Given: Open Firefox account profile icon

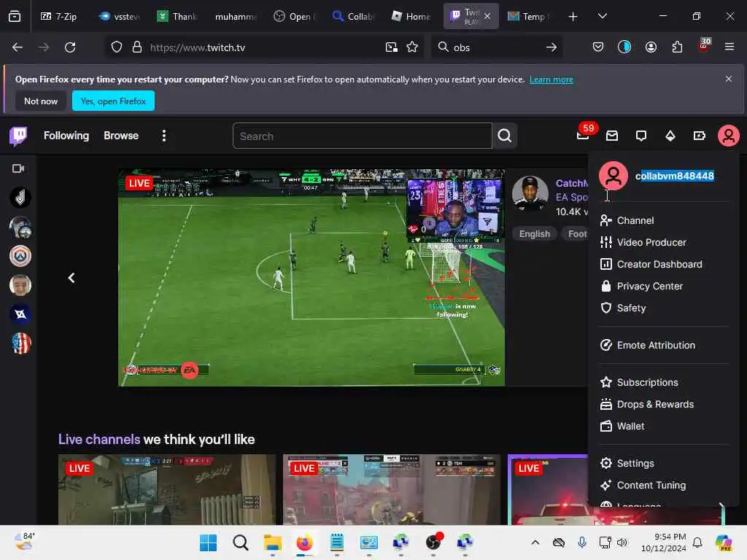Looking at the screenshot, I should tap(651, 47).
